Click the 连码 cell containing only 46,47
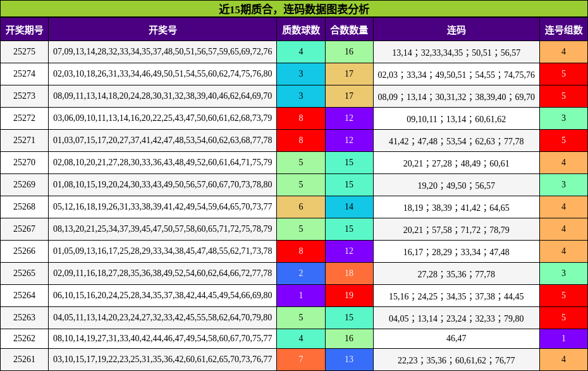Image resolution: width=588 pixels, height=371 pixels. point(456,339)
